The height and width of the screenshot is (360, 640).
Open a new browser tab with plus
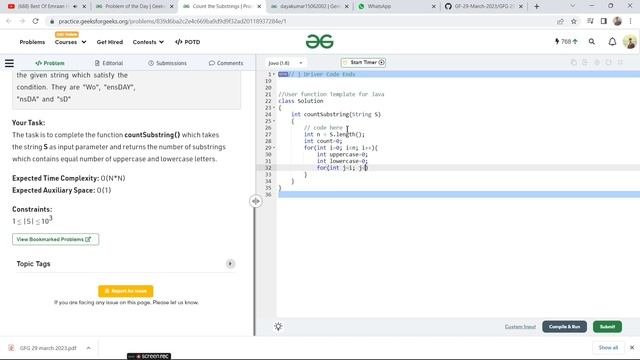[536, 7]
